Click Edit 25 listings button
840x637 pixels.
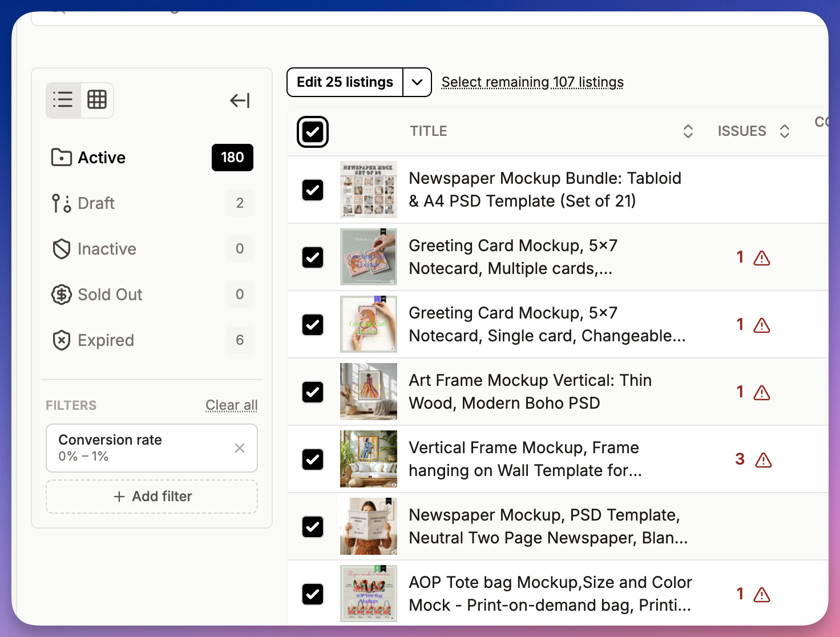[x=345, y=82]
